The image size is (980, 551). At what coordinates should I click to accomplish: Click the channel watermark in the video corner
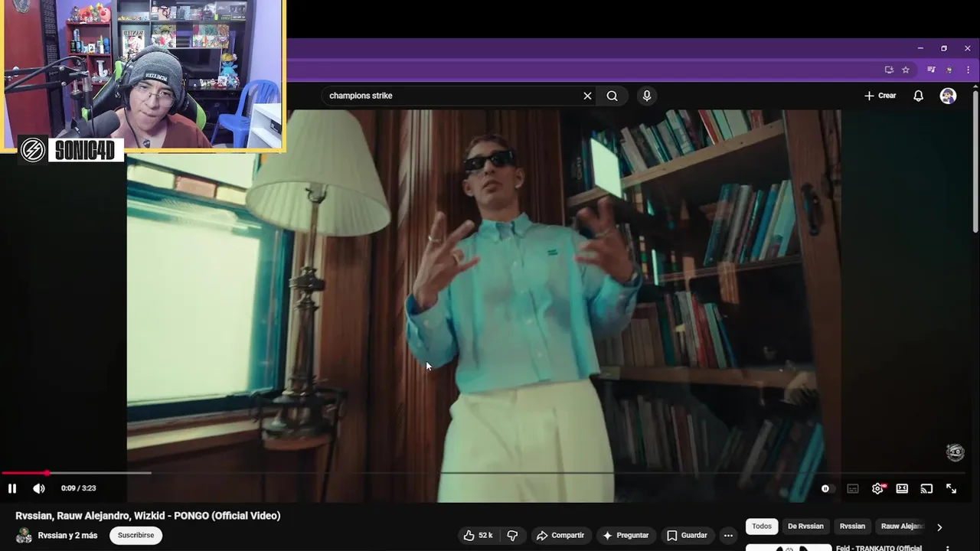pos(955,452)
